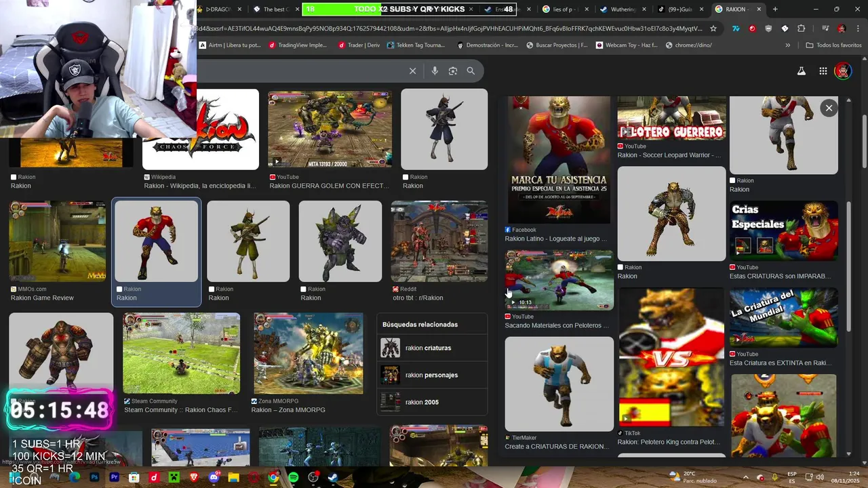Open Steam Community Rakion Chaos Force image
The image size is (868, 488).
click(181, 354)
